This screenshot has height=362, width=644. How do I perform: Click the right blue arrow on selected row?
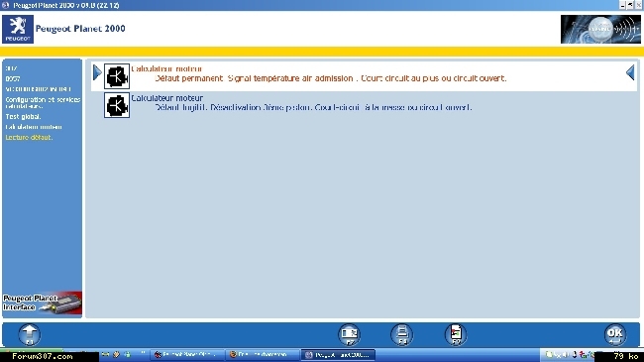coord(630,72)
